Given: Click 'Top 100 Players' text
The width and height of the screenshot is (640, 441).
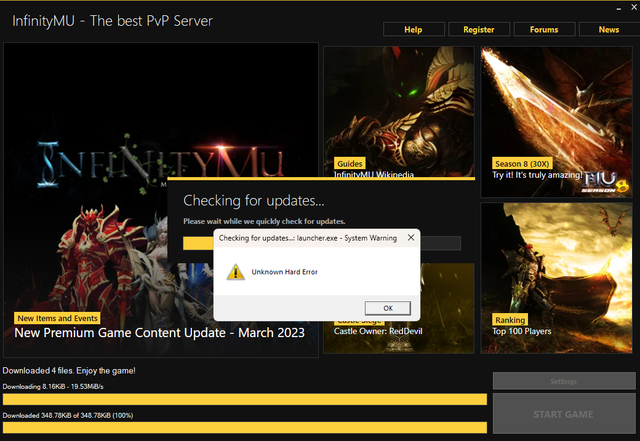Looking at the screenshot, I should tap(522, 331).
